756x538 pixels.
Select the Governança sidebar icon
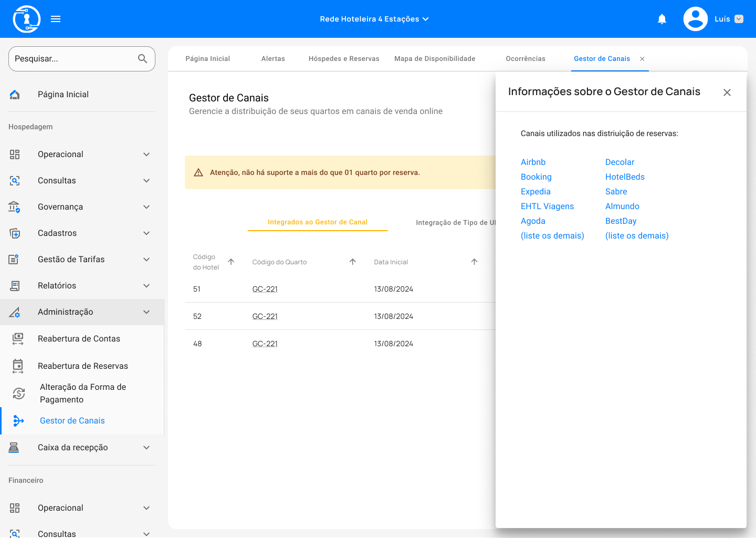coord(14,206)
